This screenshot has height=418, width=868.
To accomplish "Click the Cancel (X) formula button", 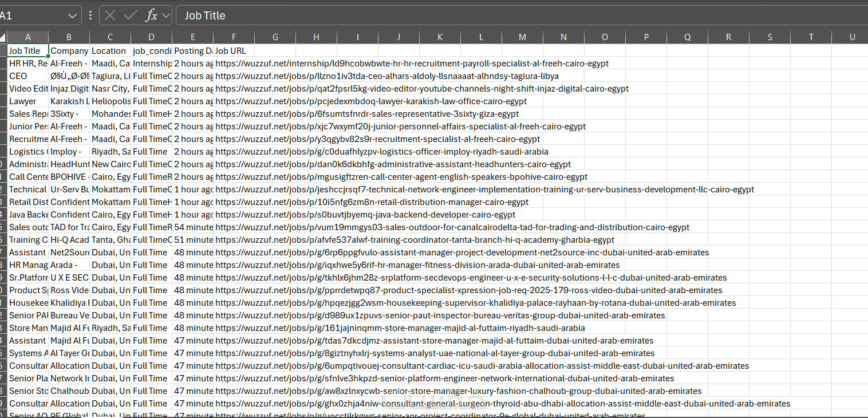I will click(110, 15).
